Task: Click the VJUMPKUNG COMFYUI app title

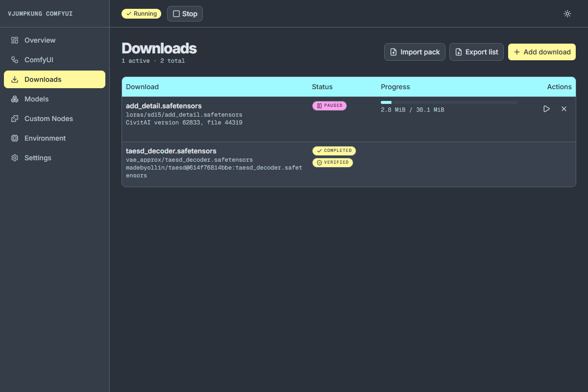Action: point(40,14)
